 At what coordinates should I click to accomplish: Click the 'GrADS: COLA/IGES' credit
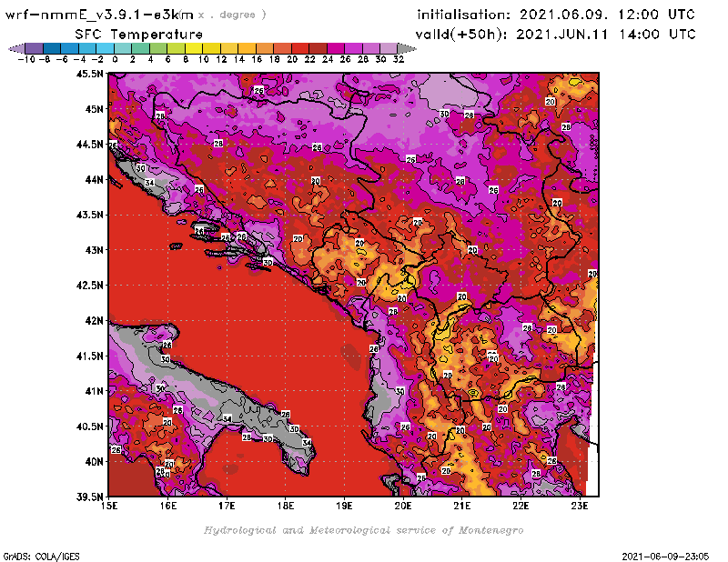(x=41, y=557)
